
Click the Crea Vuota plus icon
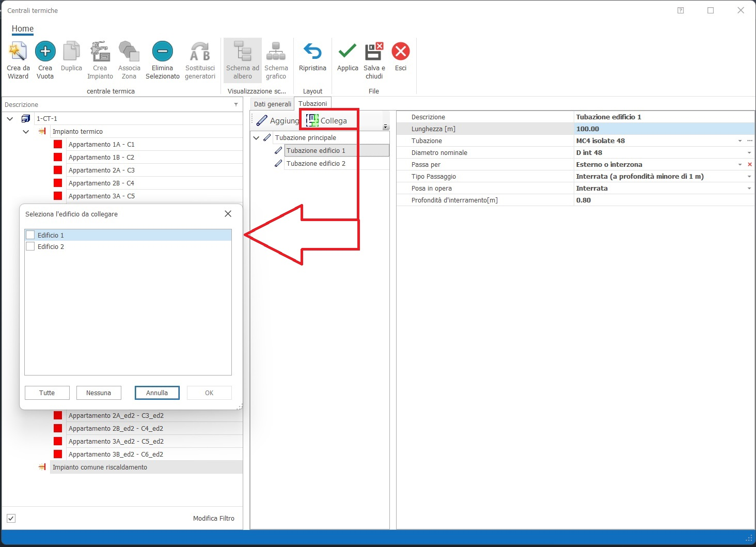45,52
